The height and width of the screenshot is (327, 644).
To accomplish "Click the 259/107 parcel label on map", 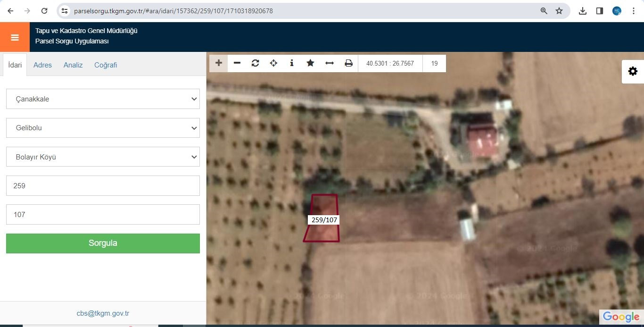I will click(324, 220).
